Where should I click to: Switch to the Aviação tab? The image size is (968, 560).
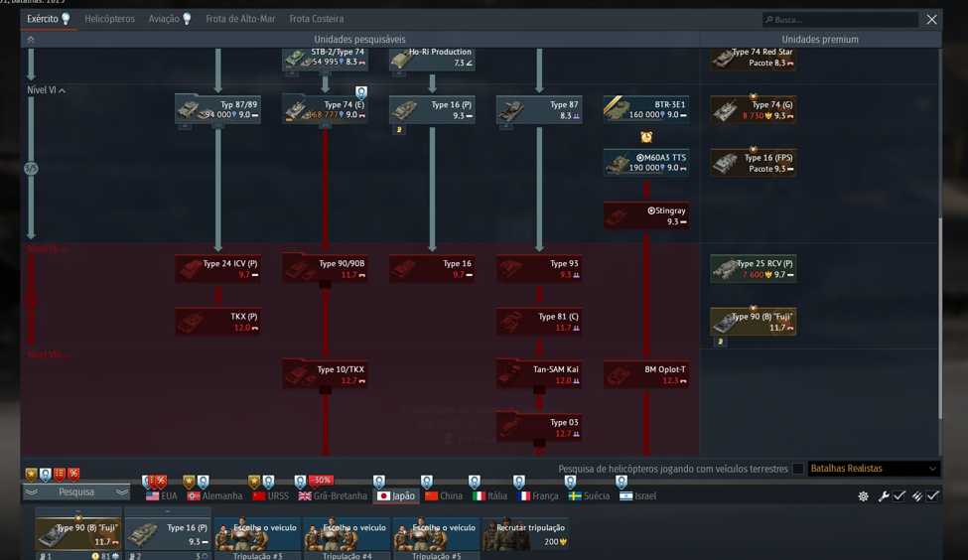pyautogui.click(x=170, y=19)
